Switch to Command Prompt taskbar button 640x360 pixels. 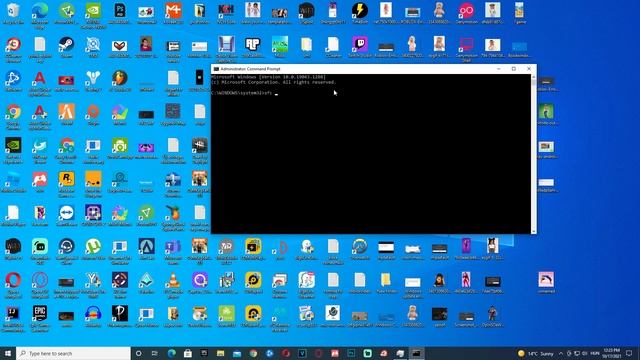point(416,353)
